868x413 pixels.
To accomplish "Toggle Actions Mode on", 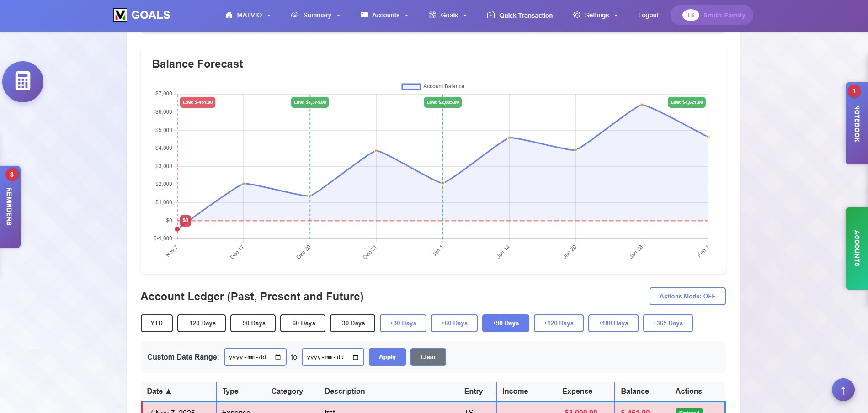I will 687,296.
